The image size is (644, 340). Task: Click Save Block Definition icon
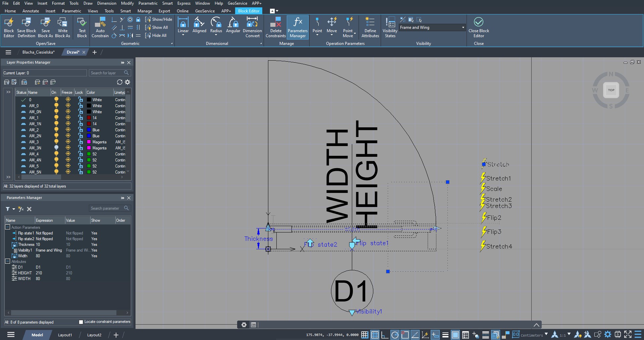click(x=26, y=27)
